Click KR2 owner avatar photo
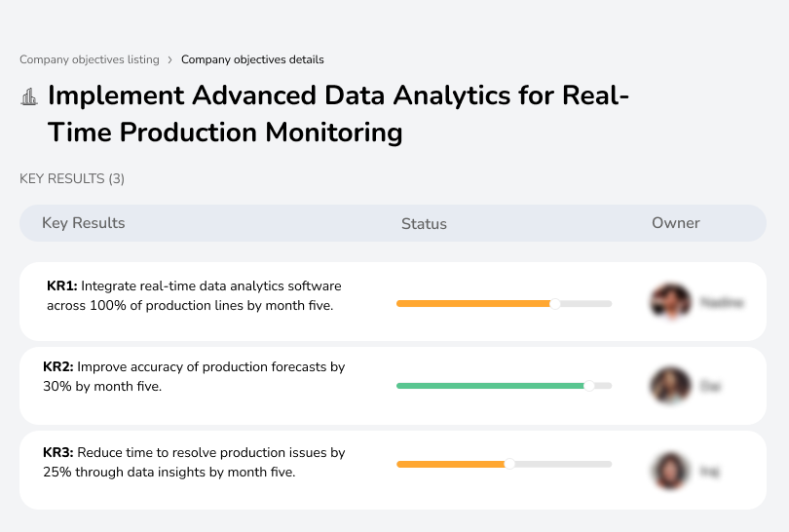This screenshot has width=789, height=532. (670, 386)
